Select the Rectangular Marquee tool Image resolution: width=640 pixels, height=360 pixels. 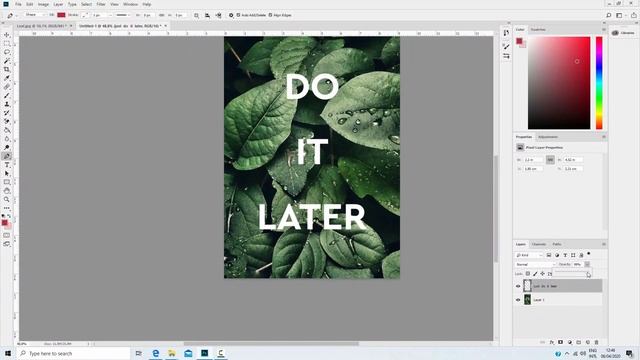pyautogui.click(x=7, y=43)
